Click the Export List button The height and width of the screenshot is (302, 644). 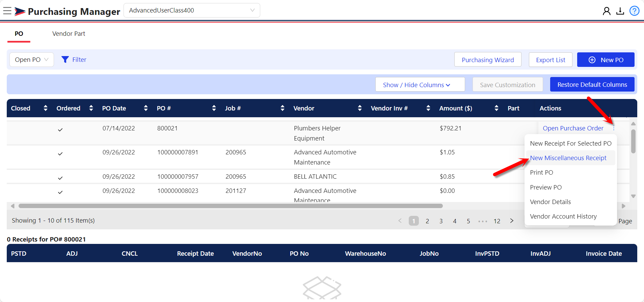point(551,60)
